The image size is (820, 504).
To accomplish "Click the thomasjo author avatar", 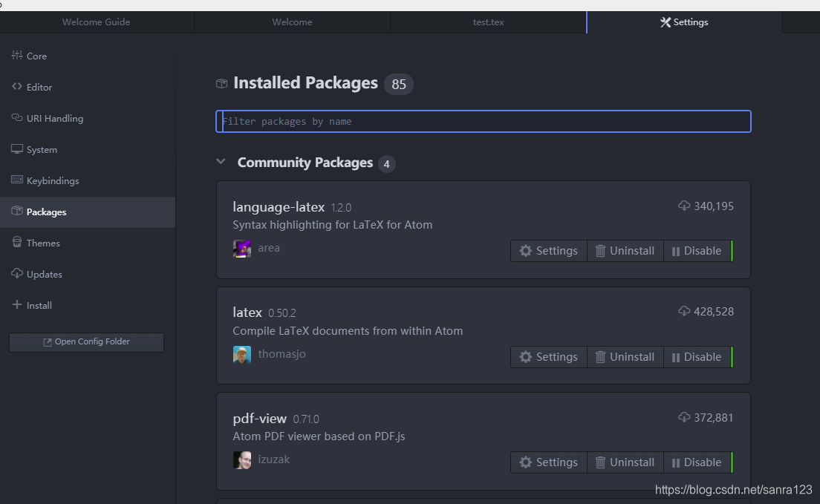I will [x=241, y=355].
